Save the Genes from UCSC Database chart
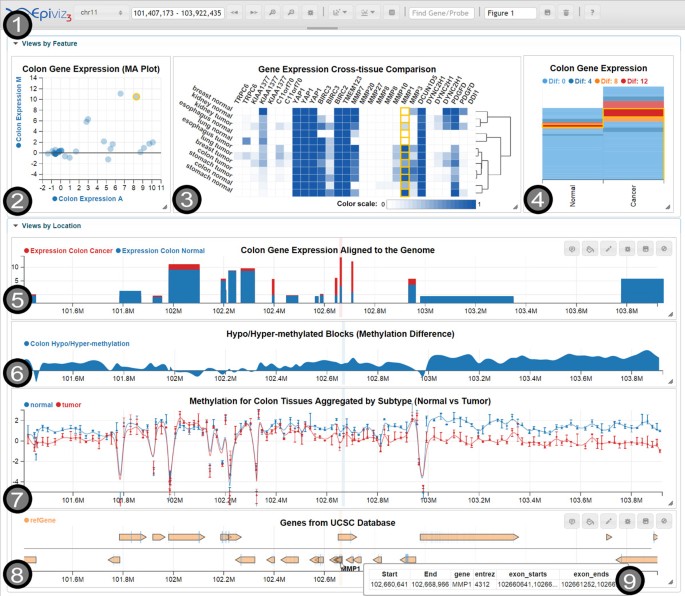The height and width of the screenshot is (596, 685). pos(645,521)
